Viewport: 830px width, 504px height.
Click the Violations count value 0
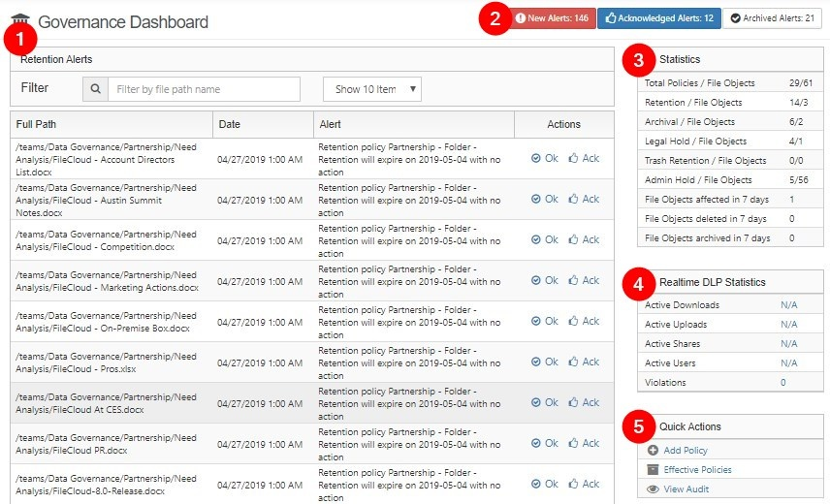[783, 383]
